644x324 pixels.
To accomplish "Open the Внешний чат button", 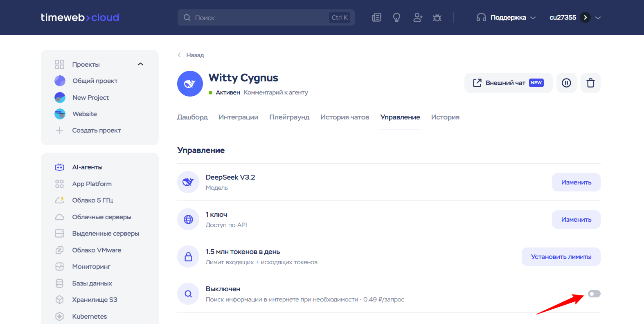I will (509, 83).
